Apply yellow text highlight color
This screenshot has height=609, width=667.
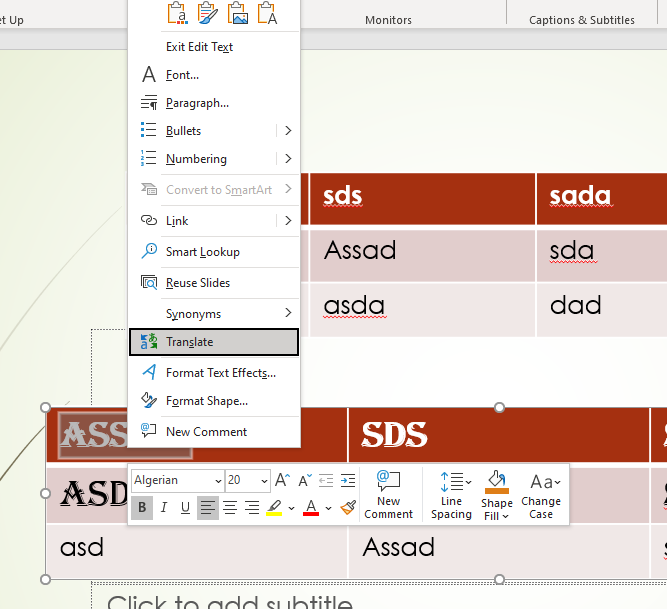click(x=274, y=507)
